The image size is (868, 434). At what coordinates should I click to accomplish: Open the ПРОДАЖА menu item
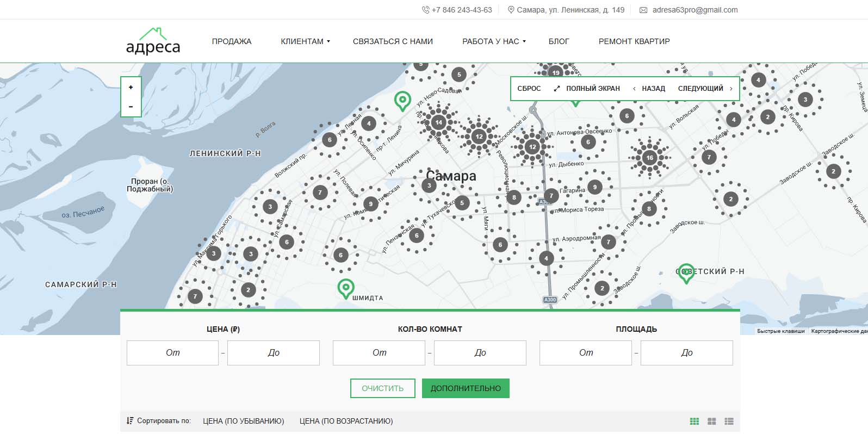pos(232,41)
